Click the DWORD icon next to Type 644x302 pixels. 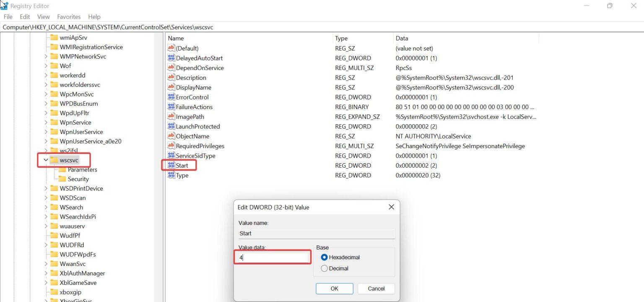coord(171,175)
